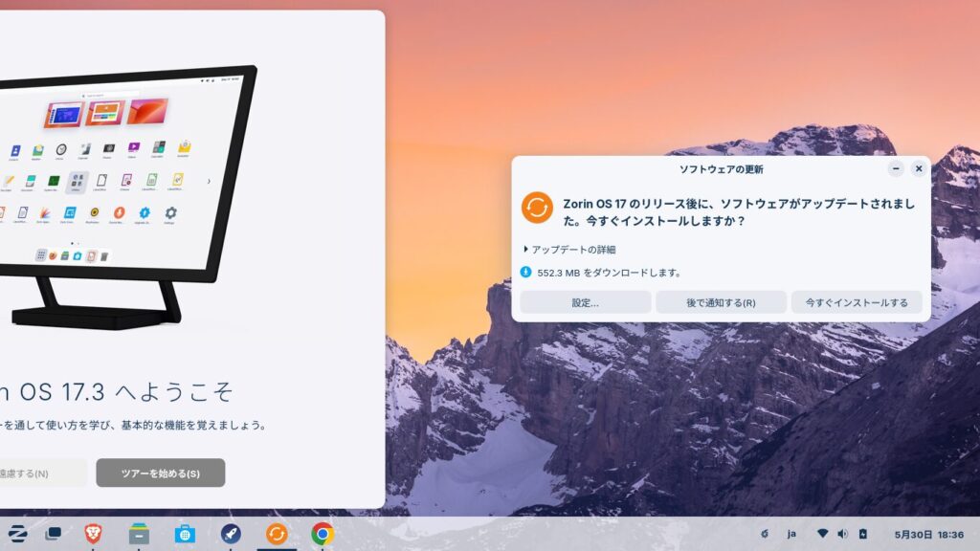Select the Software Updater icon in the taskbar
980x551 pixels.
pos(277,534)
